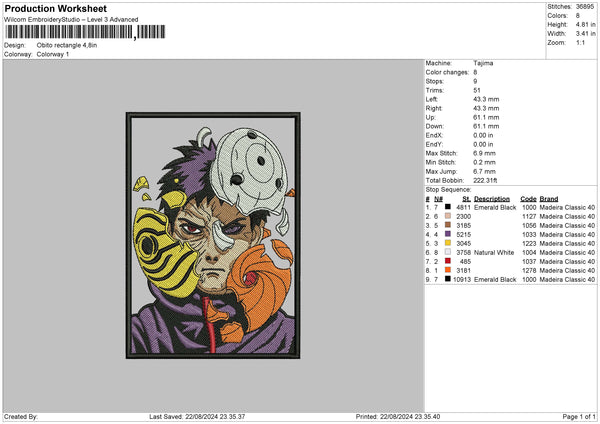Click the thread code '1278'
This screenshot has width=600, height=424.
point(529,271)
